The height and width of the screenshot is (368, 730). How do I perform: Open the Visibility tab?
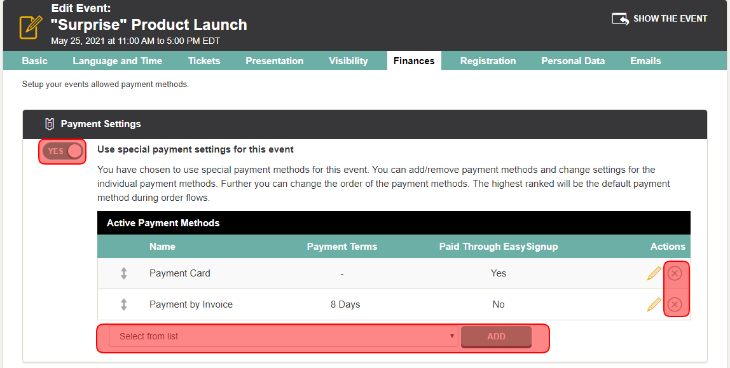pos(348,61)
